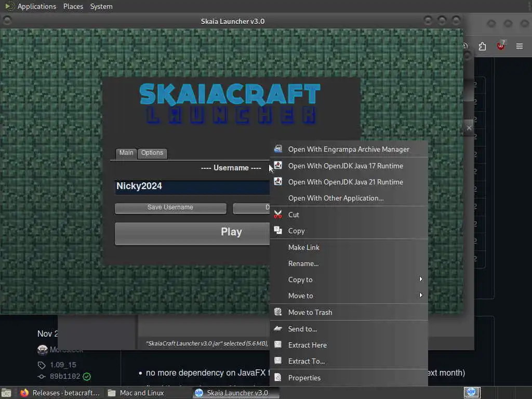The width and height of the screenshot is (532, 399).
Task: Click the Properties document icon
Action: pos(278,377)
